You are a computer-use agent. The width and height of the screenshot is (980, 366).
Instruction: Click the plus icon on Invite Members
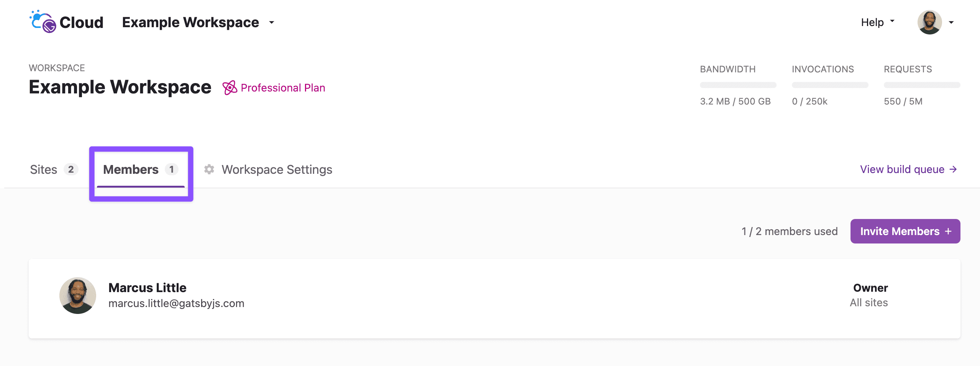click(948, 231)
